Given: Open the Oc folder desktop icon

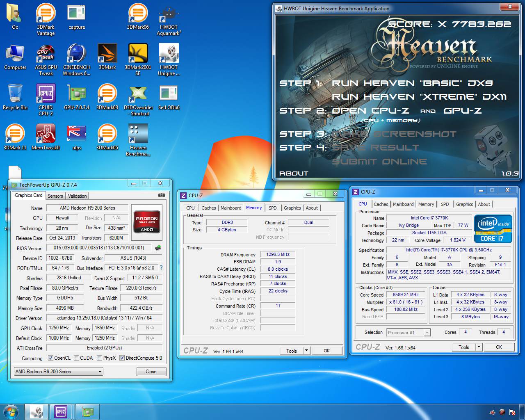Looking at the screenshot, I should tap(15, 16).
